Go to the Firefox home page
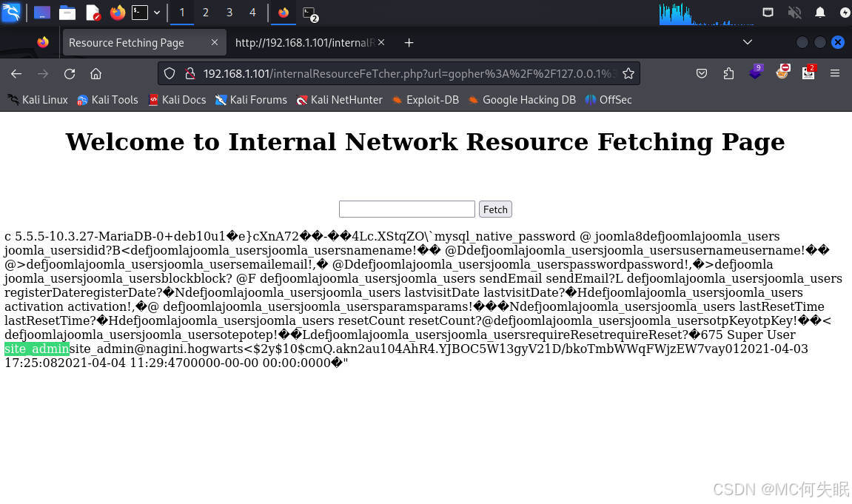 pos(96,73)
